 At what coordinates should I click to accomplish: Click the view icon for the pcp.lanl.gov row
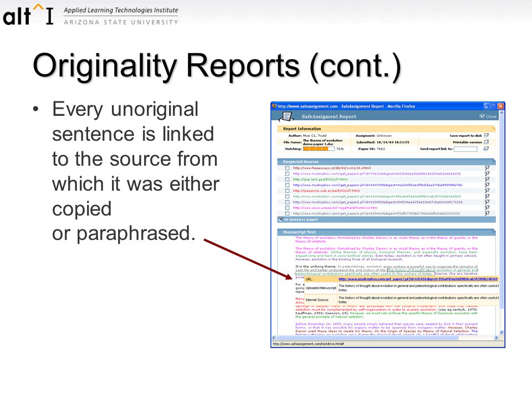pos(487,179)
